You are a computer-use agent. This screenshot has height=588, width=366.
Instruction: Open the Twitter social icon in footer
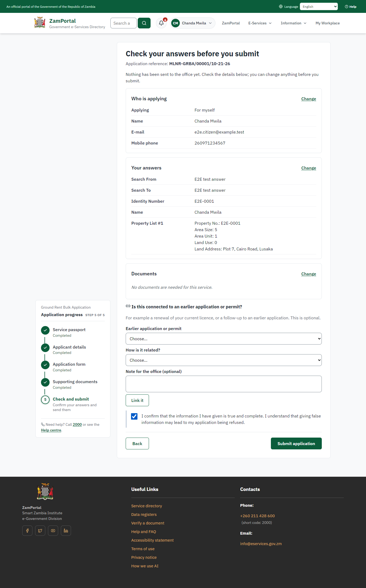tap(40, 531)
